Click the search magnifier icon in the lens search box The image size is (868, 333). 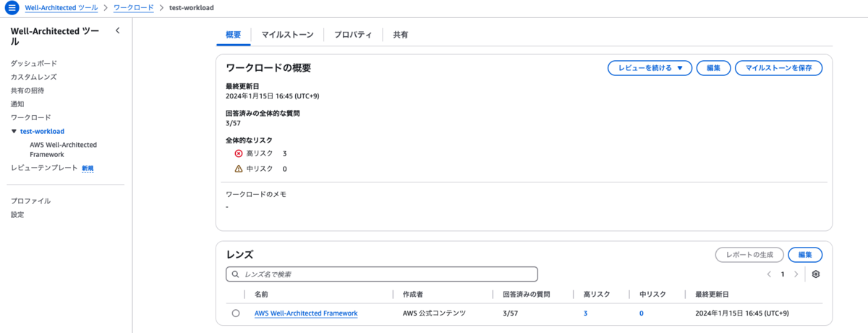[236, 274]
